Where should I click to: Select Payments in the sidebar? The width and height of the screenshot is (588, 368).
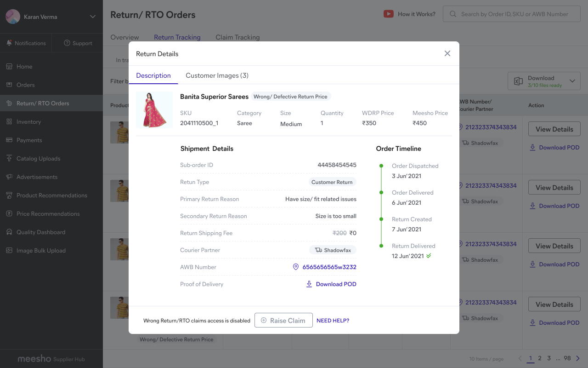click(51, 140)
